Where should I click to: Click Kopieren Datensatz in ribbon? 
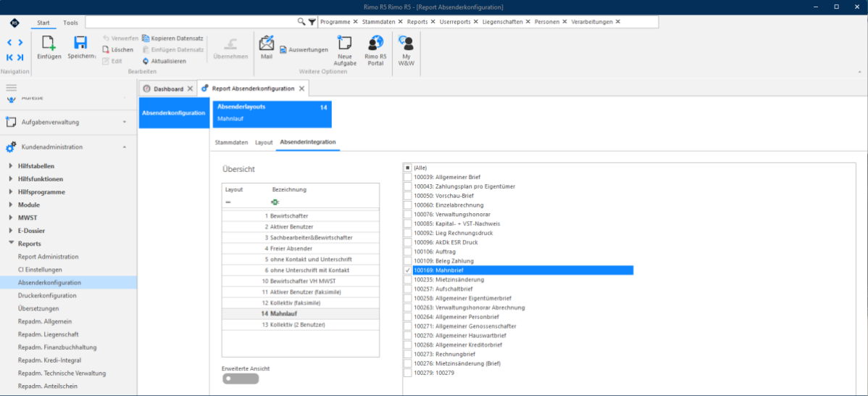[x=172, y=38]
